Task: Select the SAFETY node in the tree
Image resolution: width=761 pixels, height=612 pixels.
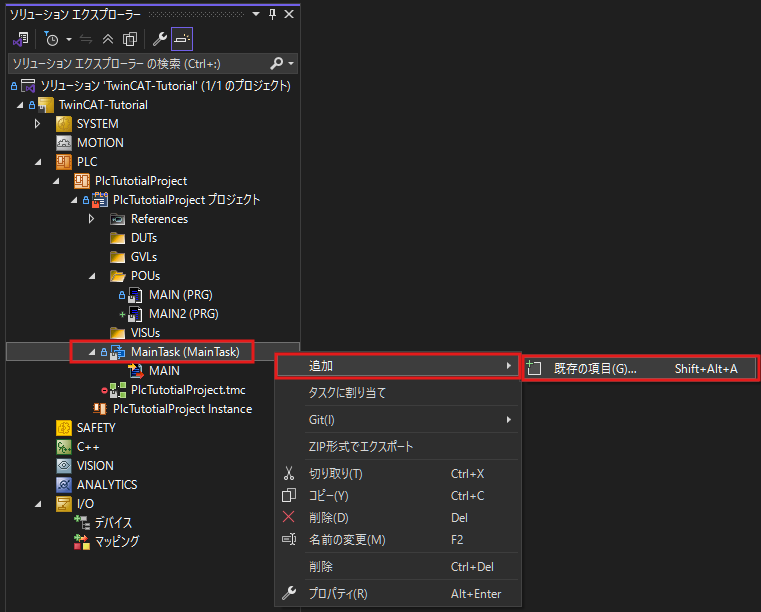Action: (95, 428)
